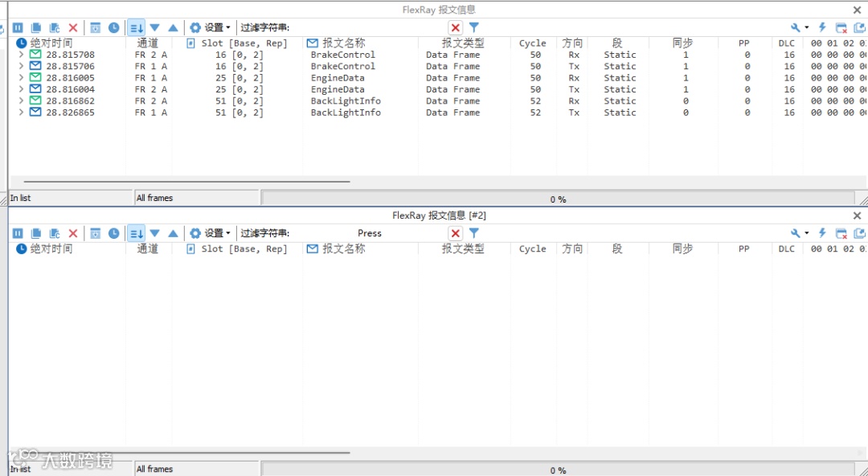
Task: Click the #2 window 0 % progress bar
Action: (558, 470)
